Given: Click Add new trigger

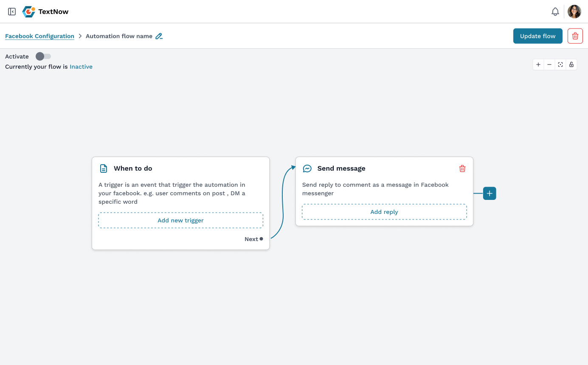Looking at the screenshot, I should click(180, 220).
